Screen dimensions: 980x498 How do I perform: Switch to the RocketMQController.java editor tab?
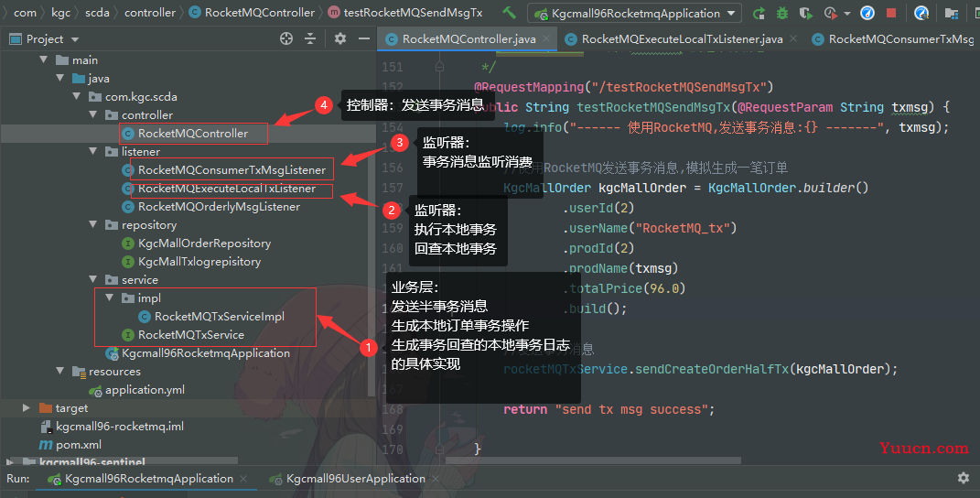(468, 38)
